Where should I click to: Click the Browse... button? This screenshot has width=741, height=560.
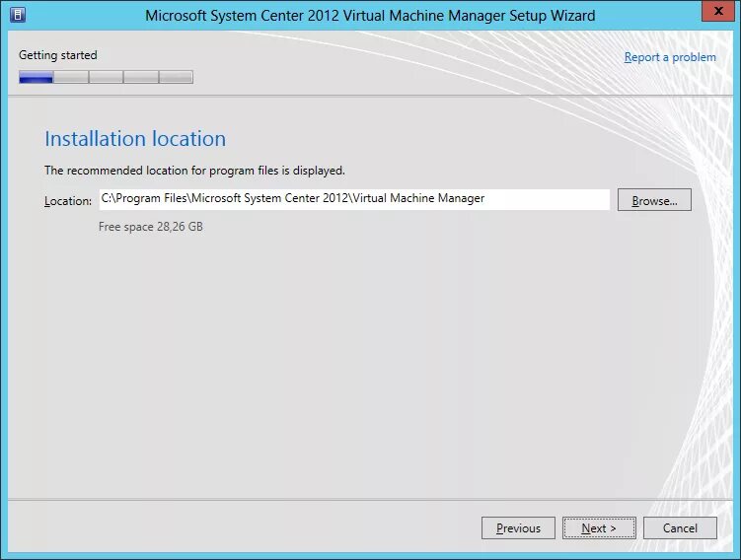coord(654,200)
